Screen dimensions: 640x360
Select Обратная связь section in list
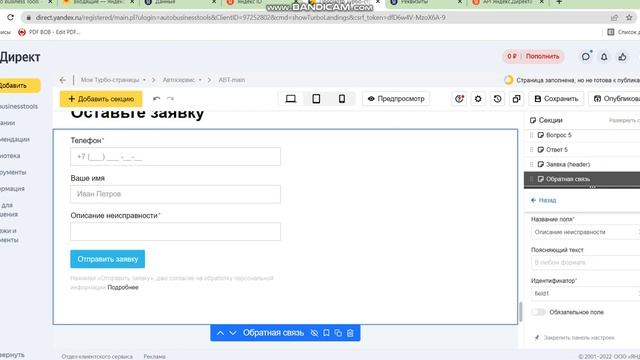click(x=582, y=179)
